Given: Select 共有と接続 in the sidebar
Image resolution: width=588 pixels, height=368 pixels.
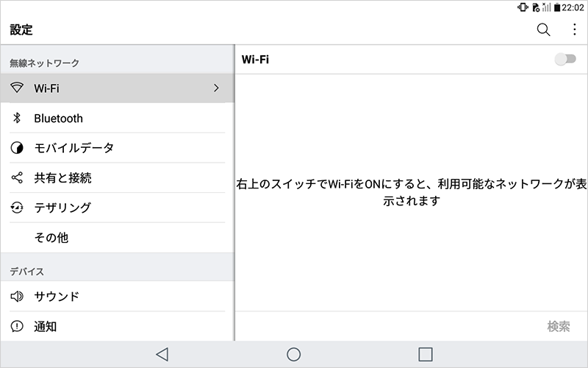Looking at the screenshot, I should pos(118,177).
